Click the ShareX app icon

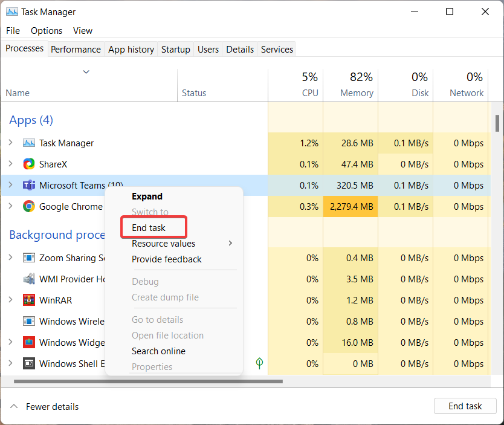tap(29, 164)
